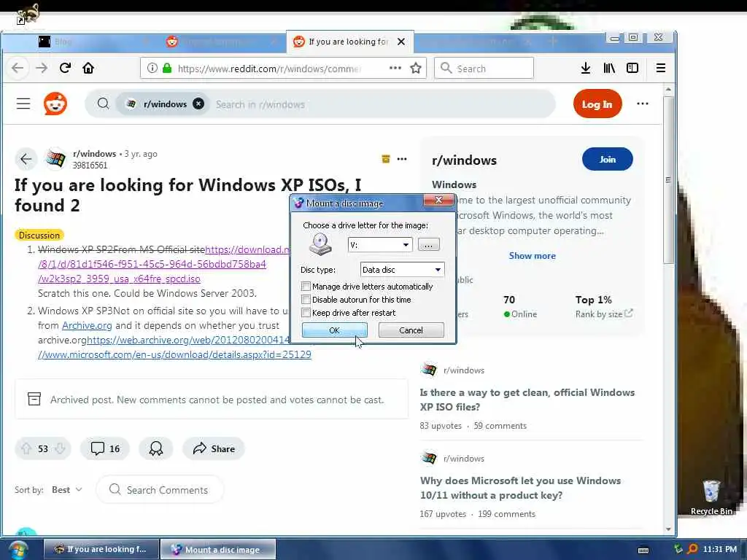The height and width of the screenshot is (560, 747).
Task: Focus the Firefox Search box
Action: click(484, 68)
